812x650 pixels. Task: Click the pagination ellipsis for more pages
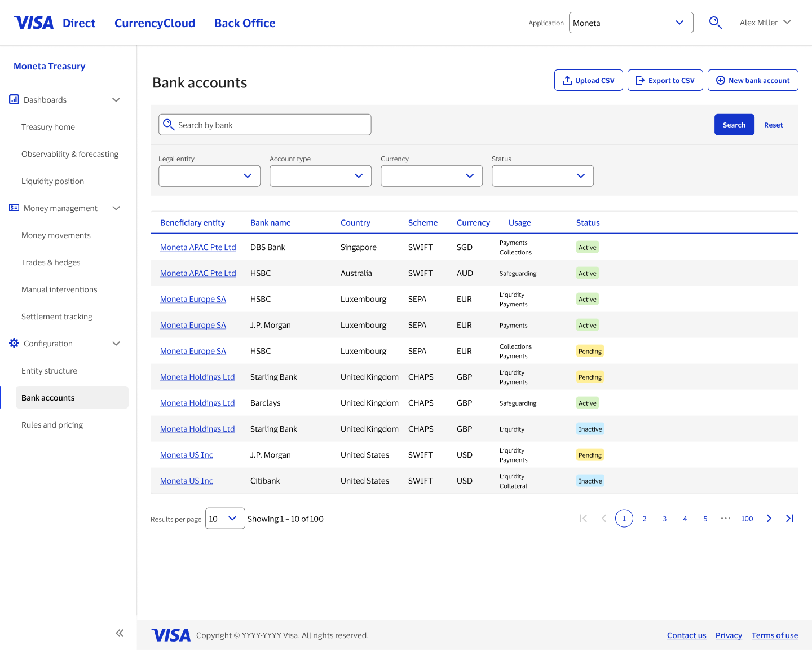coord(726,519)
